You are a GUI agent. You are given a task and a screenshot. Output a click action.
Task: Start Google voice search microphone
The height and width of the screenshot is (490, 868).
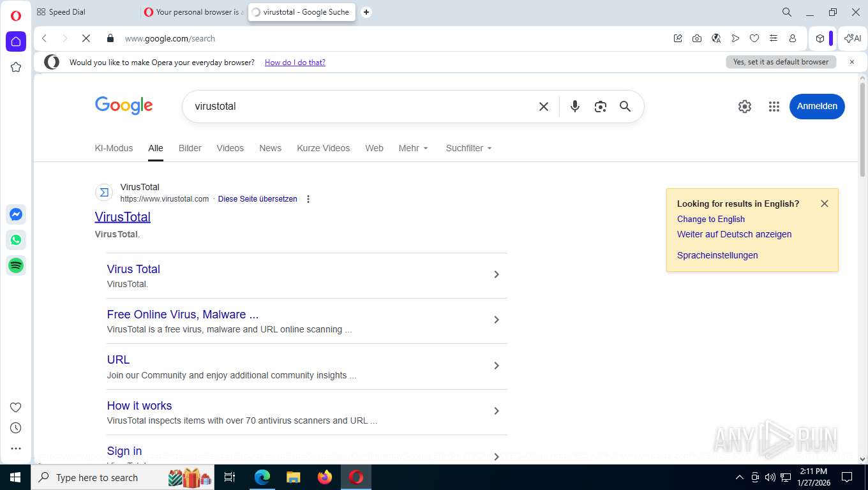[x=575, y=107]
